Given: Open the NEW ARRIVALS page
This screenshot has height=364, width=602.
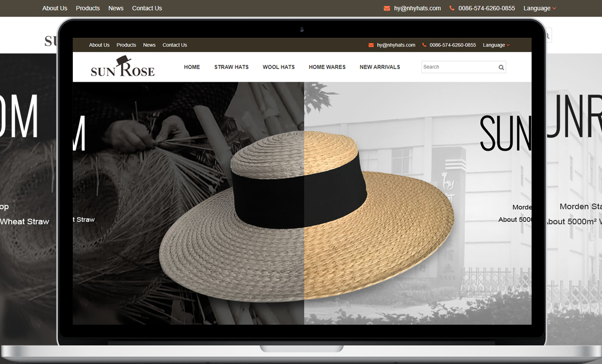Looking at the screenshot, I should (380, 67).
